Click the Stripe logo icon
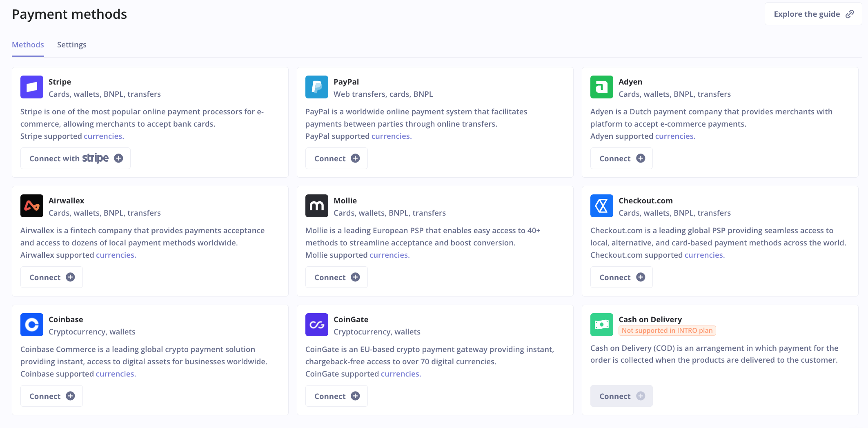The width and height of the screenshot is (868, 428). click(x=31, y=87)
